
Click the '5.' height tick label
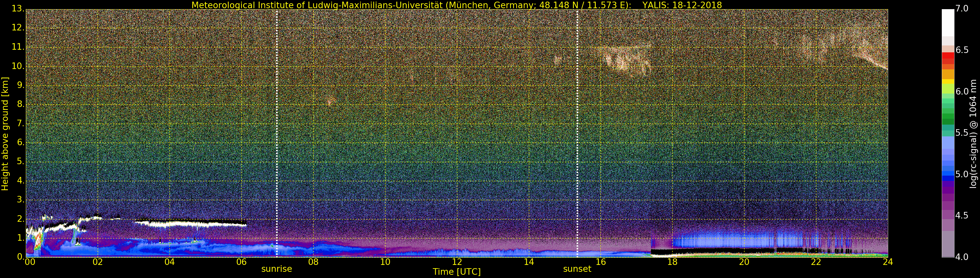pyautogui.click(x=21, y=162)
